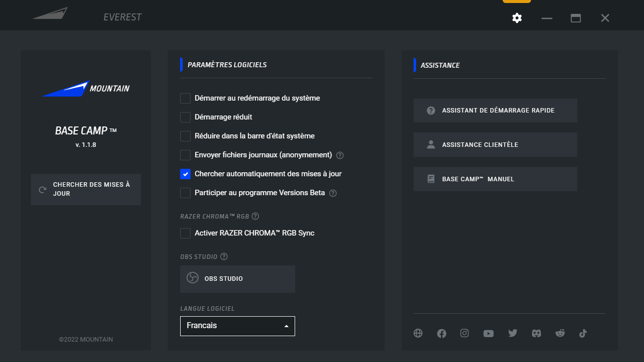Open the OBS Studio button

click(x=237, y=279)
